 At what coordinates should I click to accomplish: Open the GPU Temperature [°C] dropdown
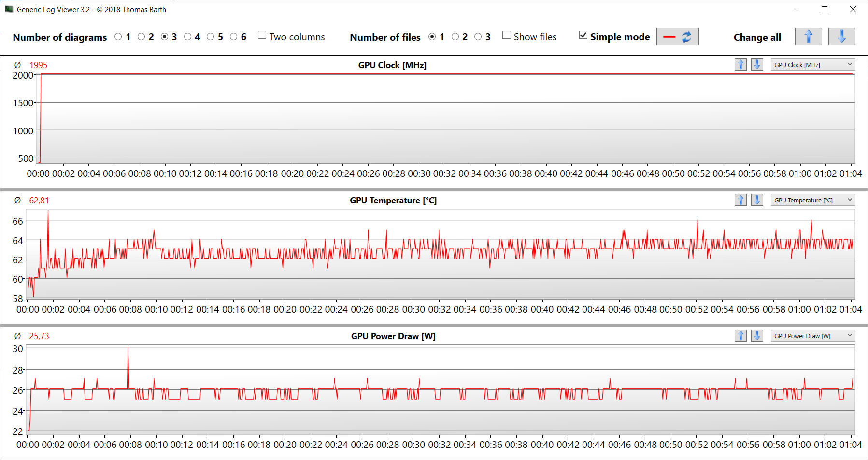812,200
